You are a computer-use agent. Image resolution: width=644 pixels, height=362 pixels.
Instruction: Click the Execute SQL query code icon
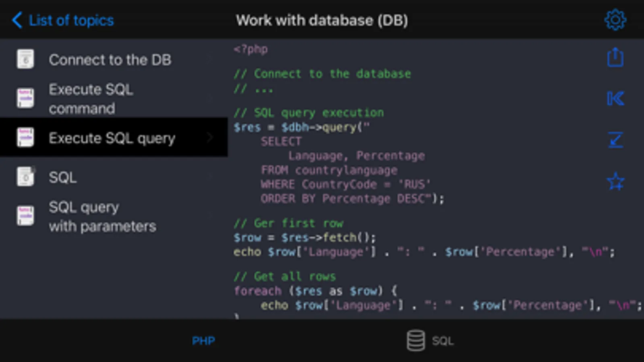tap(25, 138)
